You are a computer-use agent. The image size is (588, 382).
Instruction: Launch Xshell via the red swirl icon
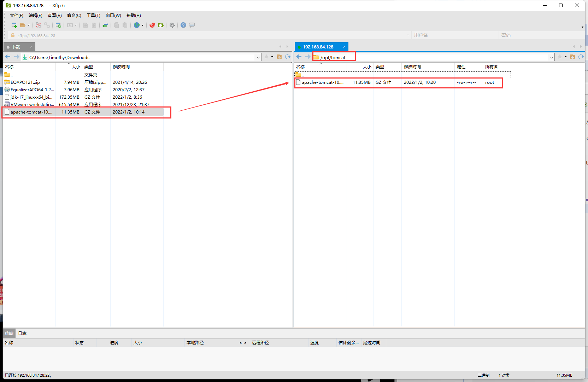(152, 25)
